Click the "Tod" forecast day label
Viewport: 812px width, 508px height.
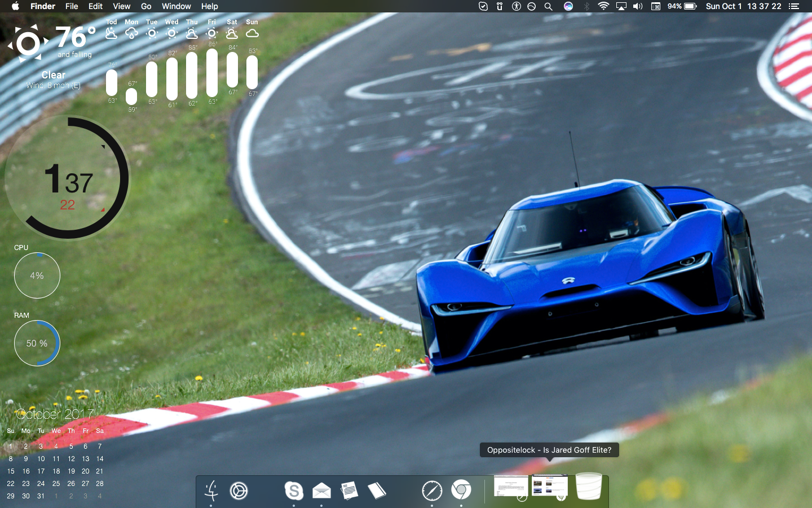[112, 22]
